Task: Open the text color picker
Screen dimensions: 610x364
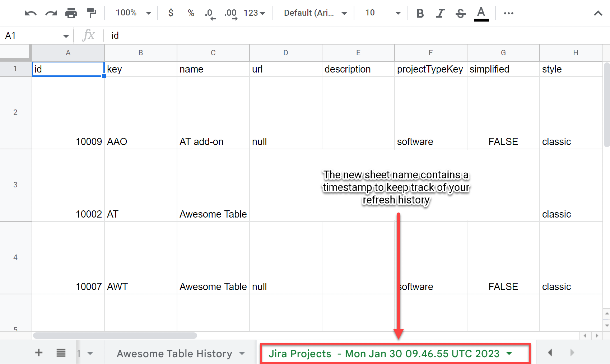Action: (481, 14)
